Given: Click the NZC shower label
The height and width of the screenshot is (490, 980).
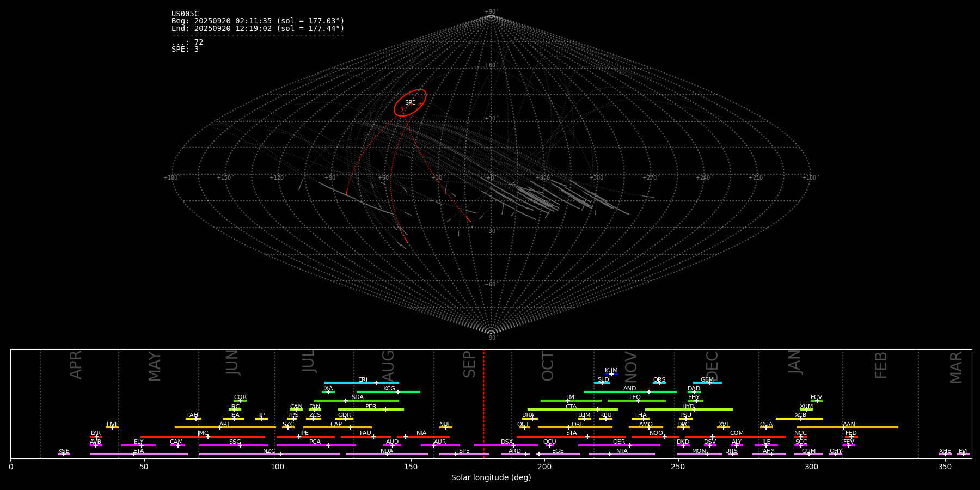Looking at the screenshot, I should [x=269, y=451].
